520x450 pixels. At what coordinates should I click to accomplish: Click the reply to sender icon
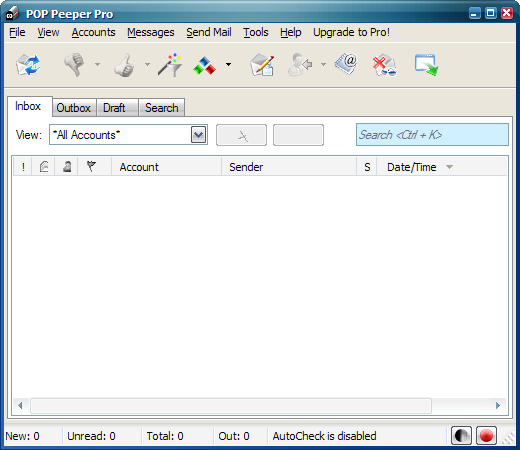[x=300, y=65]
